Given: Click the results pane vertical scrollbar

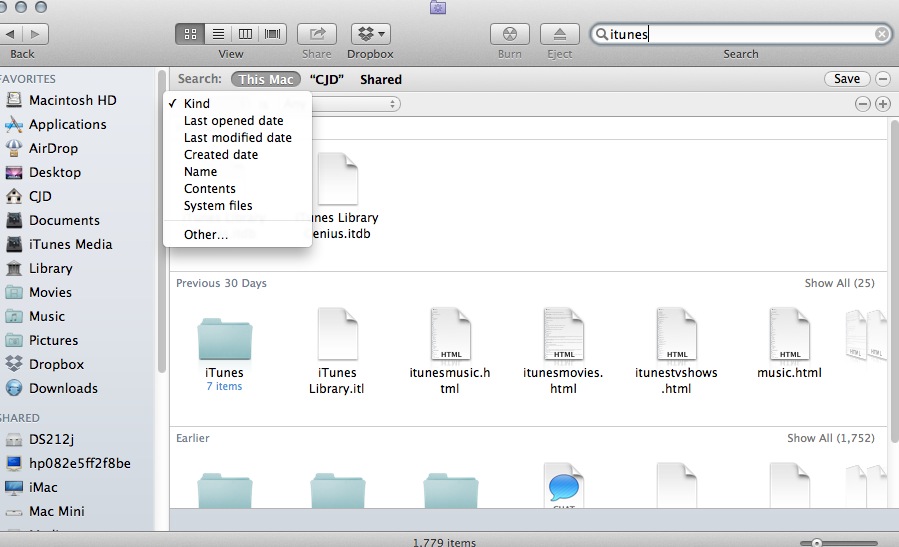Looking at the screenshot, I should pyautogui.click(x=894, y=281).
